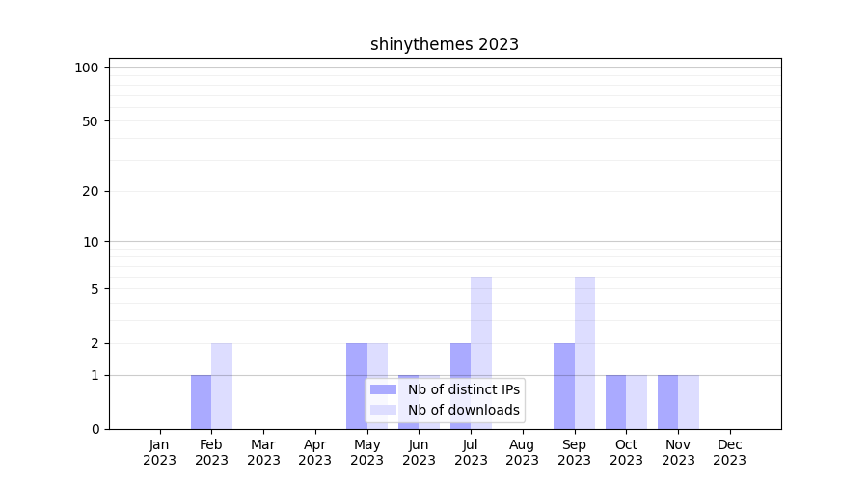This screenshot has height=482, width=868.
Task: Click the '20' y-axis tick label
Action: (x=91, y=191)
